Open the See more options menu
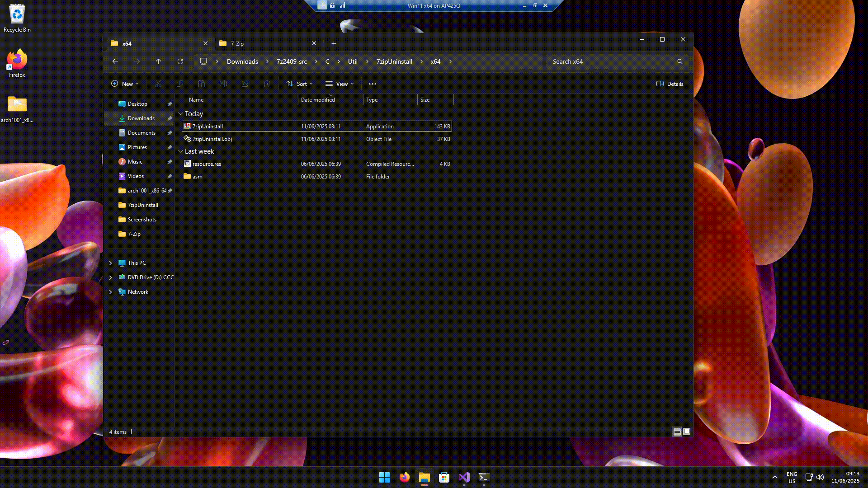 [372, 84]
